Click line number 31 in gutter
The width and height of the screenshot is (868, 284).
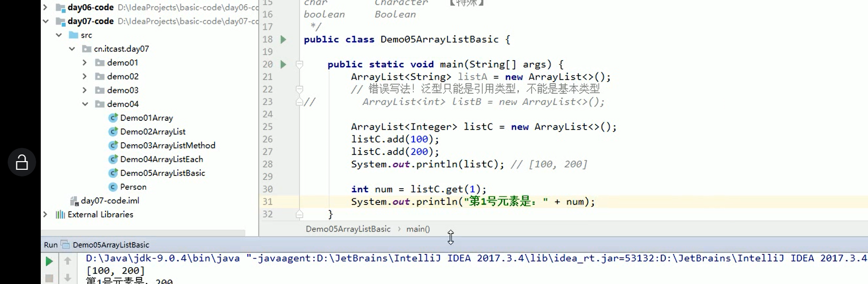[268, 201]
